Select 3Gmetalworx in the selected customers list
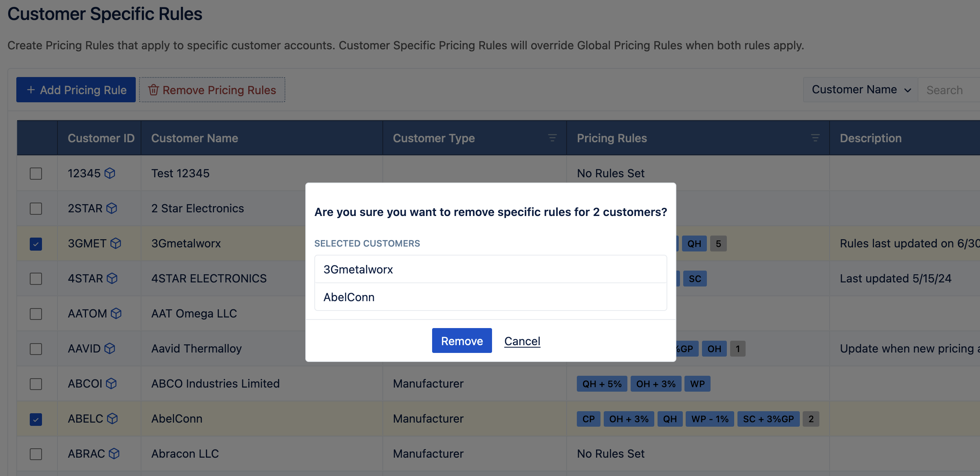The image size is (980, 476). 491,269
